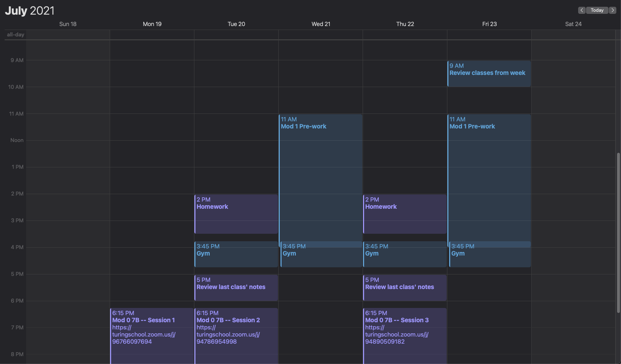Click the all-day row label
Screen dimensions: 621x364
15,35
